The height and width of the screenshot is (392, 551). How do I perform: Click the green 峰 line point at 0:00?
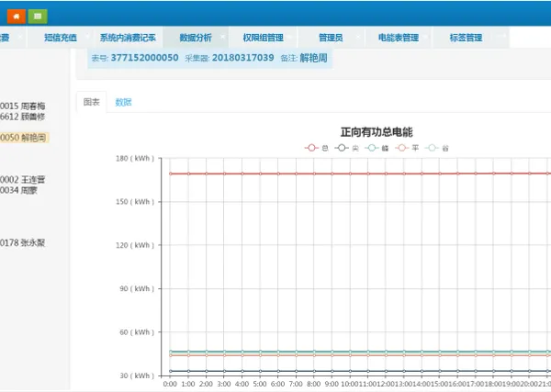point(171,352)
